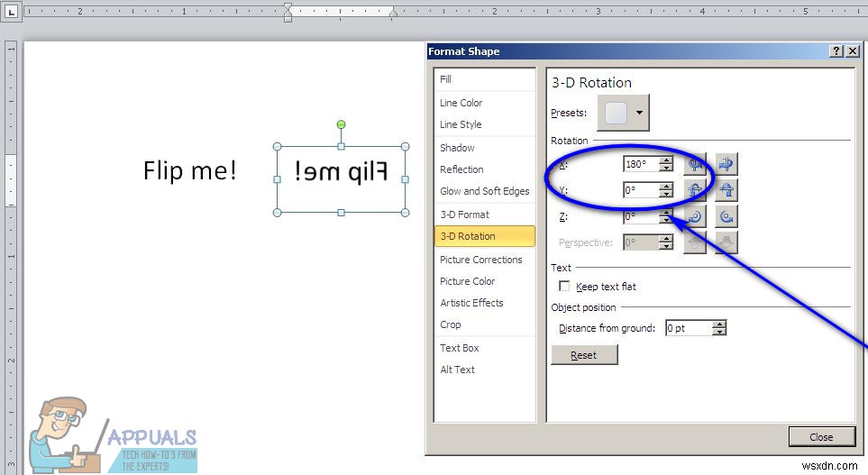
Task: Click the rotate counter-clockwise button in the Z row
Action: click(x=726, y=216)
